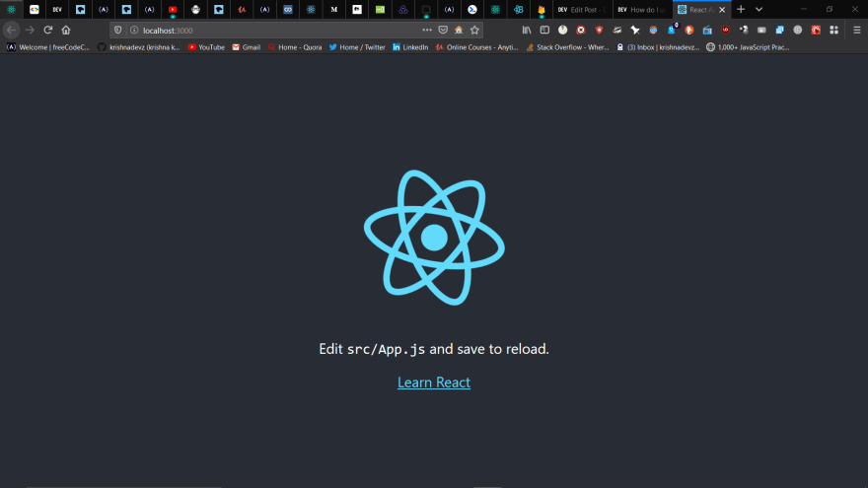Open the blue overlapping windows extension icon
Image resolution: width=868 pixels, height=488 pixels.
click(x=779, y=30)
